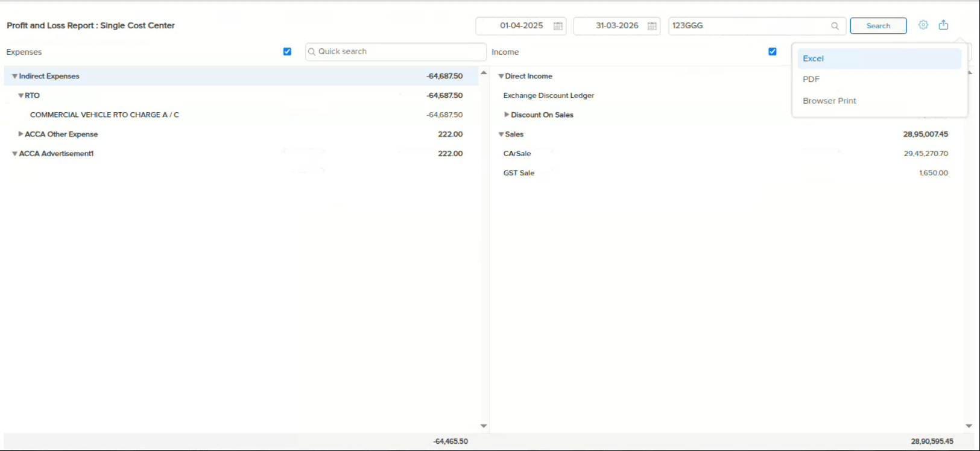This screenshot has height=451, width=980.
Task: Choose PDF from the export menu
Action: tap(811, 80)
